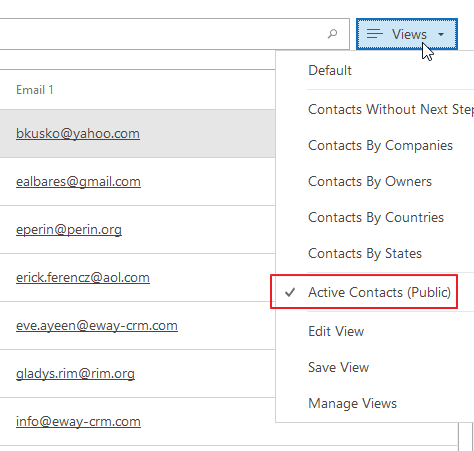Viewport: 474px width, 451px height.
Task: Click the search magnifier icon
Action: 332,34
